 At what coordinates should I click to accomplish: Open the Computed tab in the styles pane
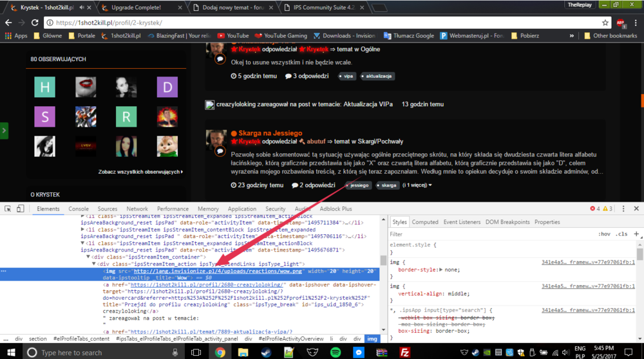[425, 222]
